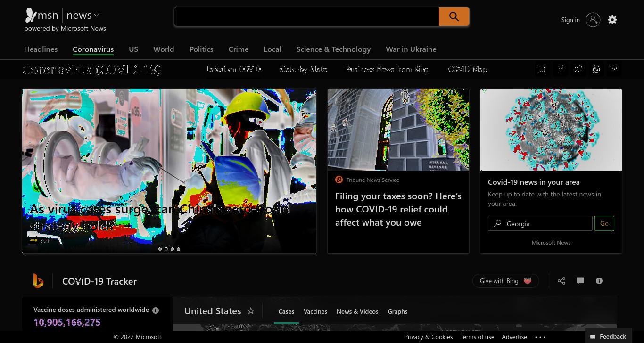
Task: Select the fourth carousel dot
Action: (x=178, y=249)
